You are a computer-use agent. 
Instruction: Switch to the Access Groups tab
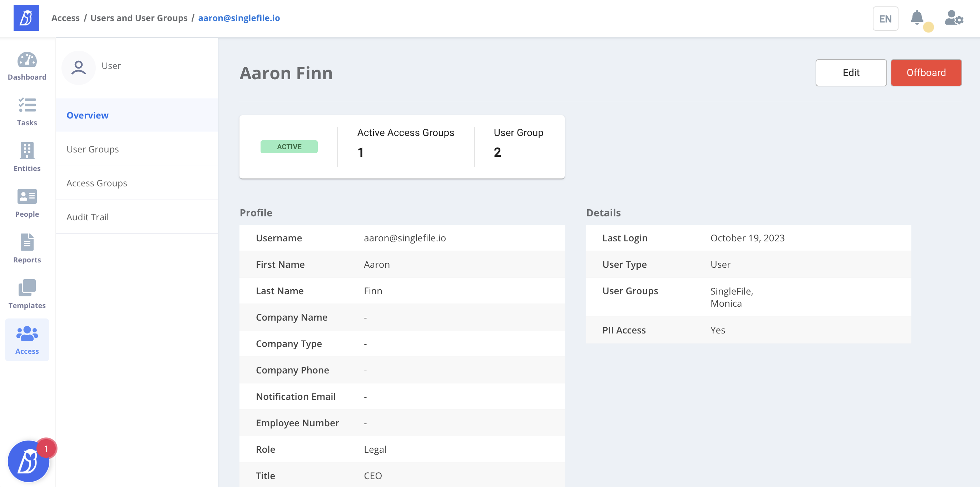[96, 183]
